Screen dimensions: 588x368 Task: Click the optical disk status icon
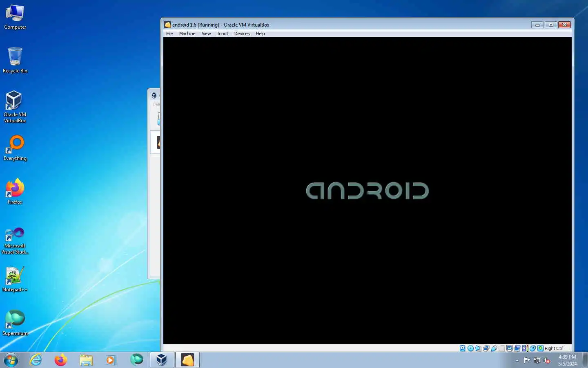tap(470, 348)
